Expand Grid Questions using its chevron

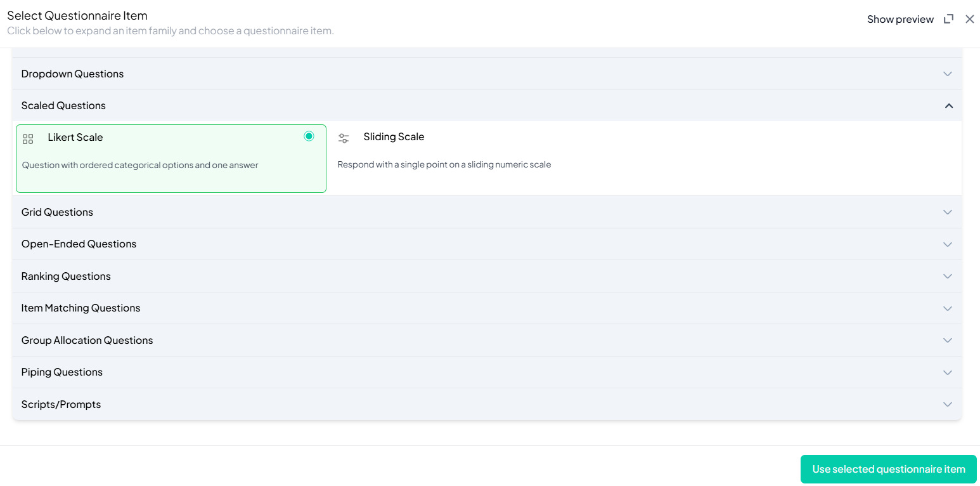(947, 213)
